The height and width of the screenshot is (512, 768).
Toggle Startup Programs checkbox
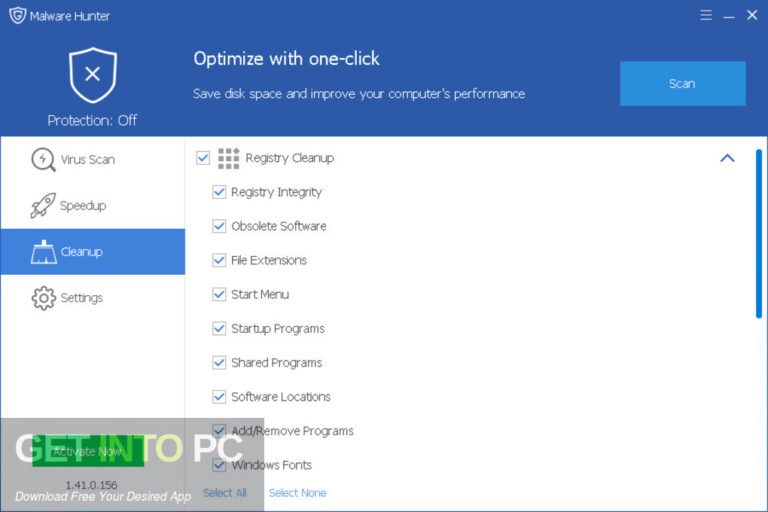pos(219,328)
